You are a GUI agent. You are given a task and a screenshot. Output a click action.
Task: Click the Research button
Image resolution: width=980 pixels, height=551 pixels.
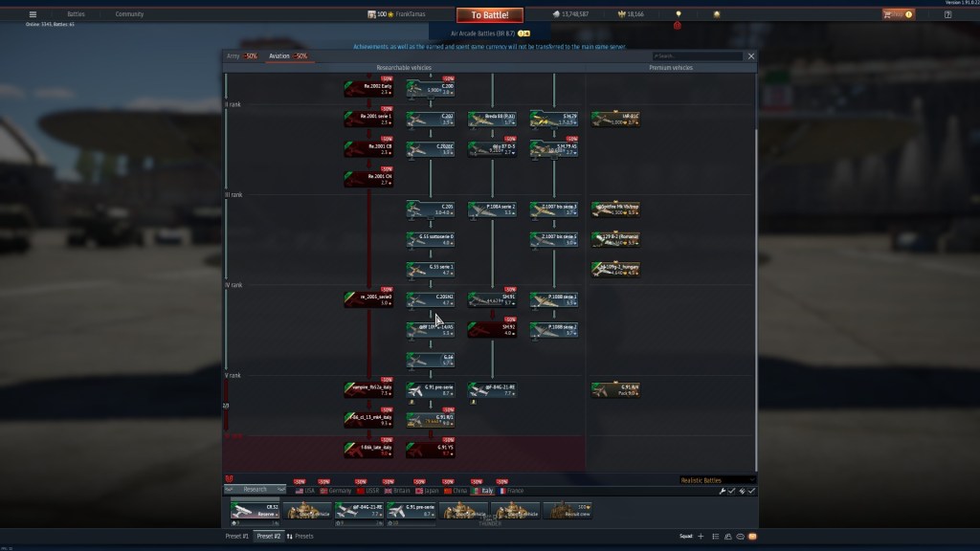[x=256, y=490]
